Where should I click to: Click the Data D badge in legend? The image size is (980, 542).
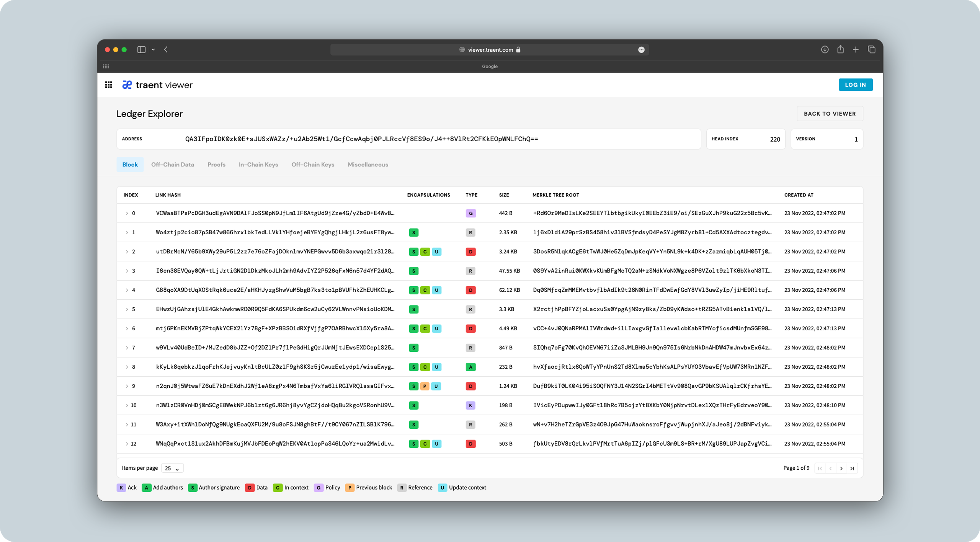250,488
